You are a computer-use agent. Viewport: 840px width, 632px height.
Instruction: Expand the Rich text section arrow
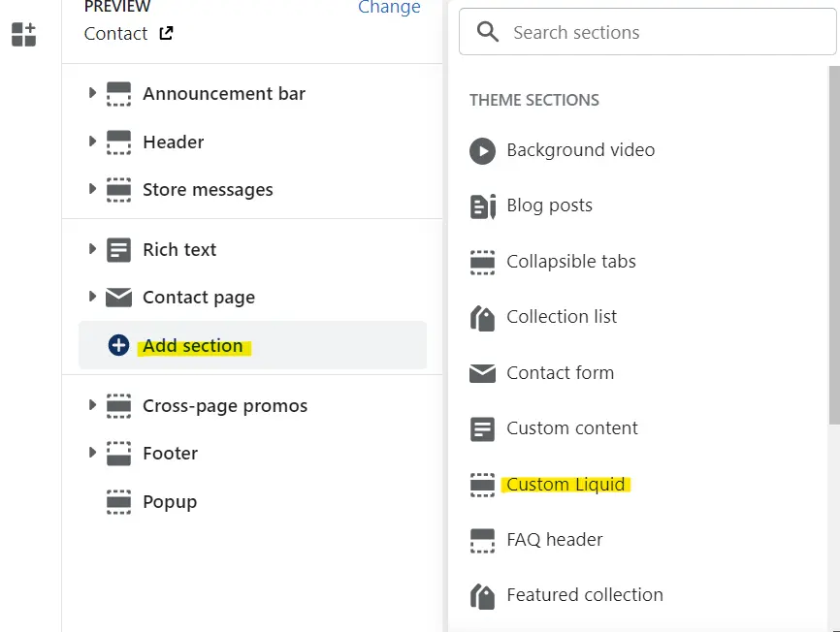[x=92, y=249]
